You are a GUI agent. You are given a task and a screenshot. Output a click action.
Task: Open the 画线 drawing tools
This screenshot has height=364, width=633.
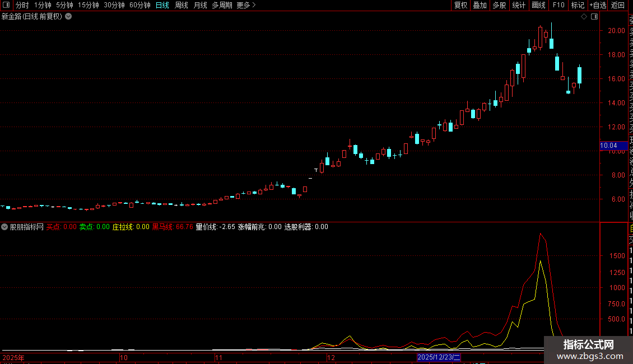click(538, 5)
